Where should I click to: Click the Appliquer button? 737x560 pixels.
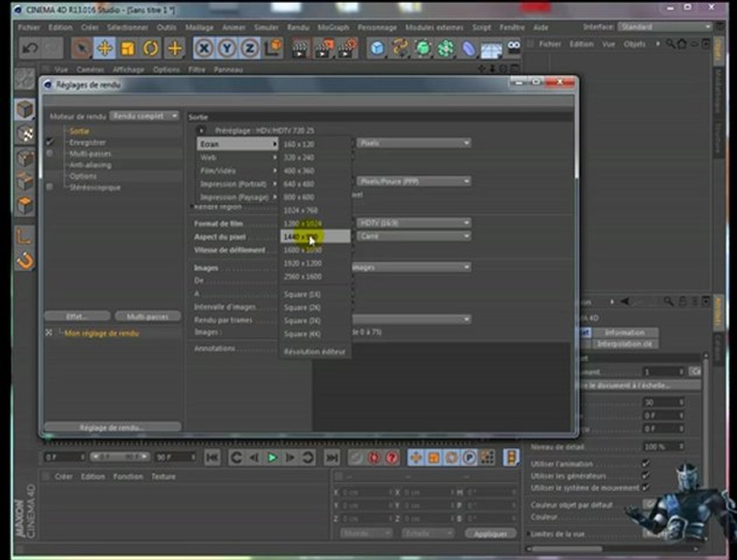[491, 534]
